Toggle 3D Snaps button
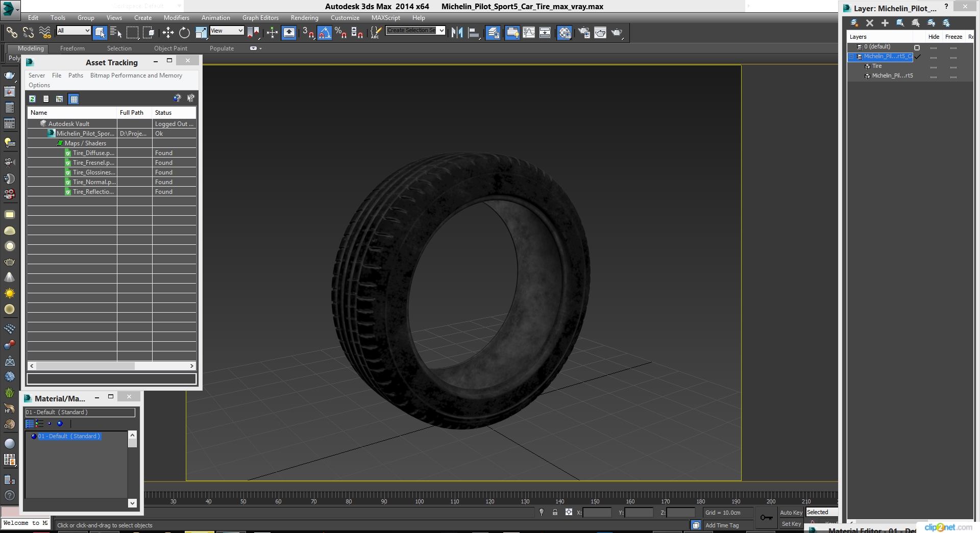980x533 pixels. pos(308,33)
